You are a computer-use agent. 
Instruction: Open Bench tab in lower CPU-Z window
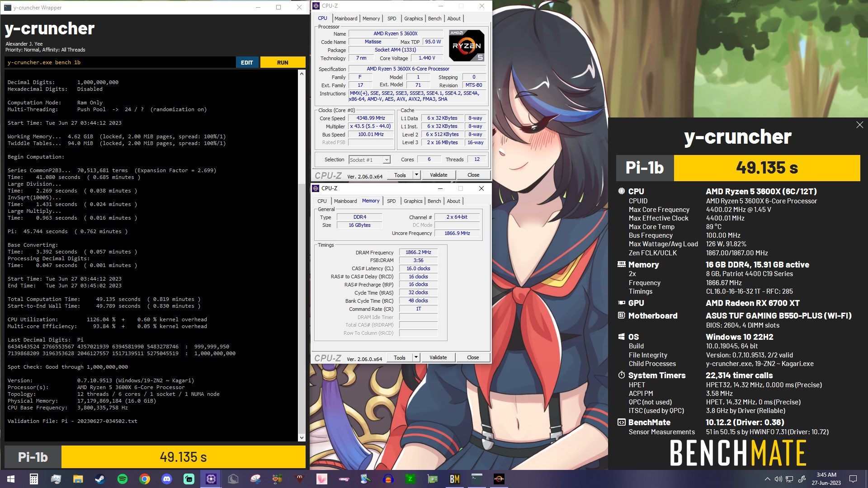click(x=434, y=201)
